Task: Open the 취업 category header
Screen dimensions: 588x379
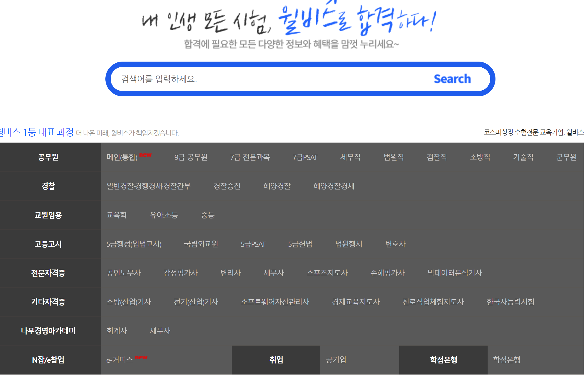Action: pos(276,360)
